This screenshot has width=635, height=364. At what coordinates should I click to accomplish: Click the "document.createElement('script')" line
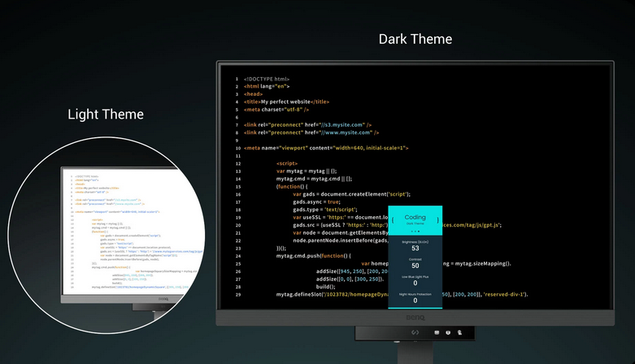point(351,194)
